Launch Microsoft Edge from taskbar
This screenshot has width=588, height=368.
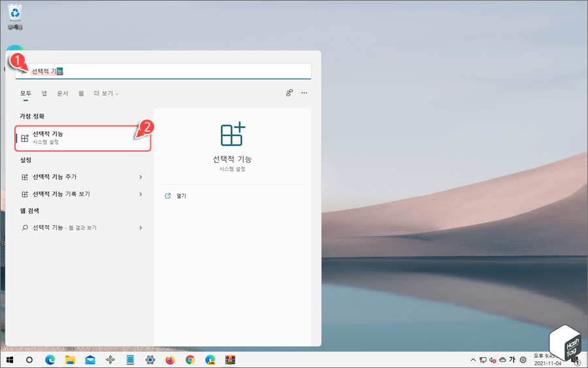click(50, 360)
